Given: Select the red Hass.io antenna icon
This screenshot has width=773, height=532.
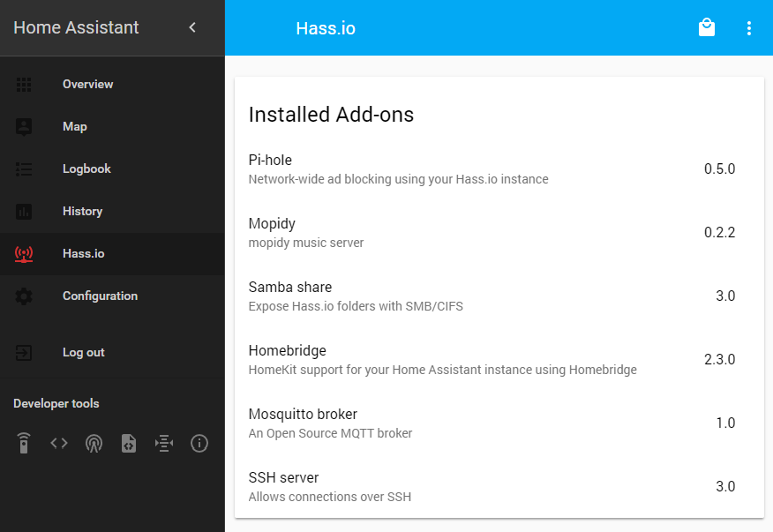Looking at the screenshot, I should pyautogui.click(x=24, y=253).
